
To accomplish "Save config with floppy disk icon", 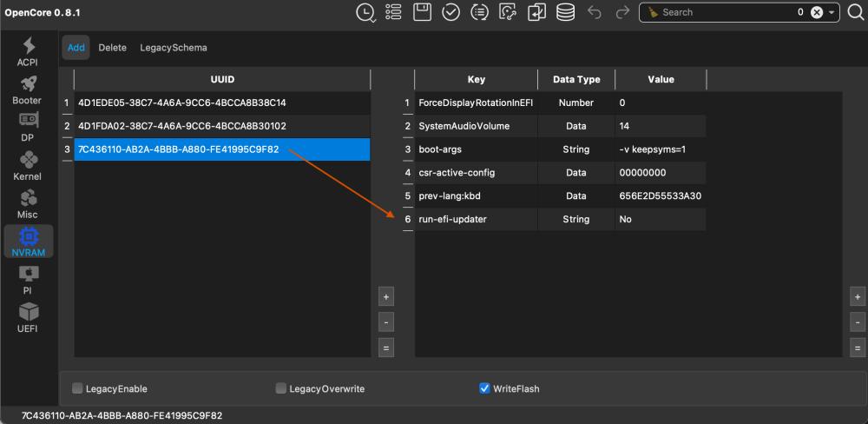I will coord(423,12).
